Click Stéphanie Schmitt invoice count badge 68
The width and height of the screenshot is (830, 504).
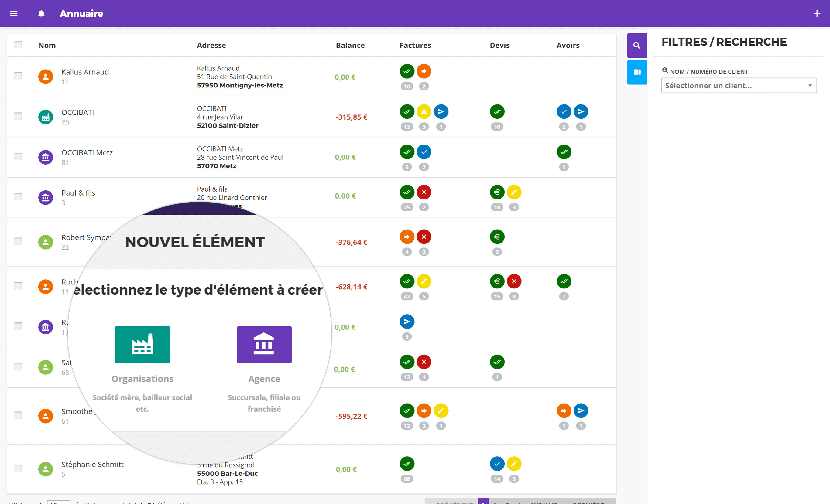pyautogui.click(x=407, y=479)
